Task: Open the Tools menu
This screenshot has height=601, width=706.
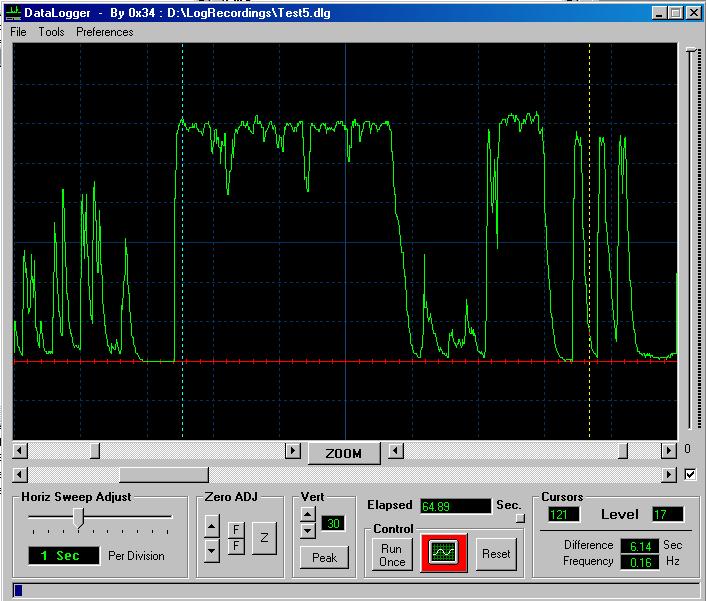Action: click(x=51, y=32)
